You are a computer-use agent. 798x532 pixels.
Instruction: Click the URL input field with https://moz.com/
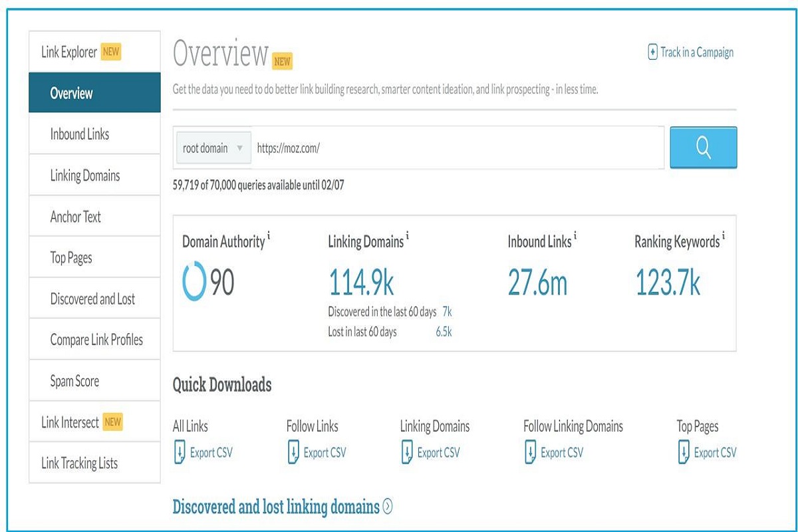[458, 148]
